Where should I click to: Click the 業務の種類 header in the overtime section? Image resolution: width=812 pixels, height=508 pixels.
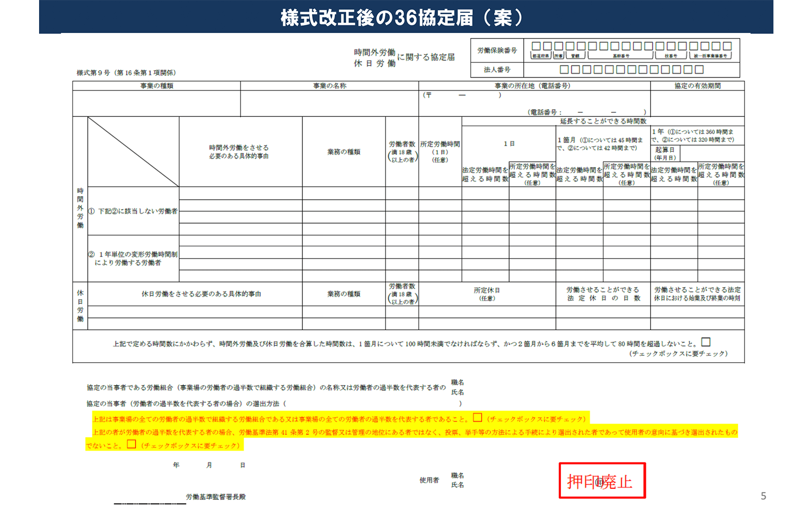[x=344, y=152]
